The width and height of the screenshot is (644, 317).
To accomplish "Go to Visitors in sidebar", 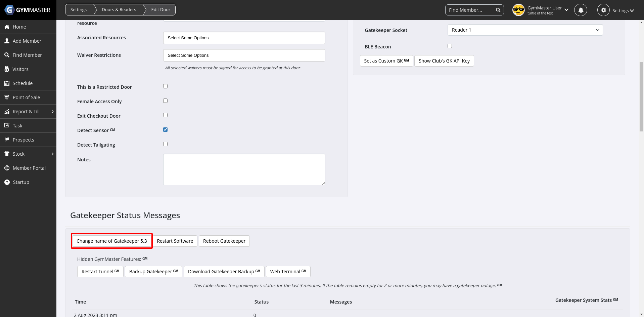I will (20, 69).
